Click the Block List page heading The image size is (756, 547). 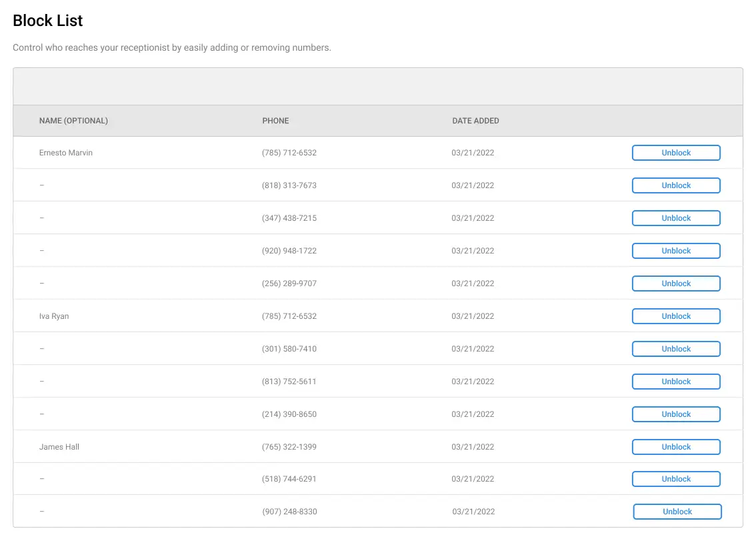click(x=48, y=21)
